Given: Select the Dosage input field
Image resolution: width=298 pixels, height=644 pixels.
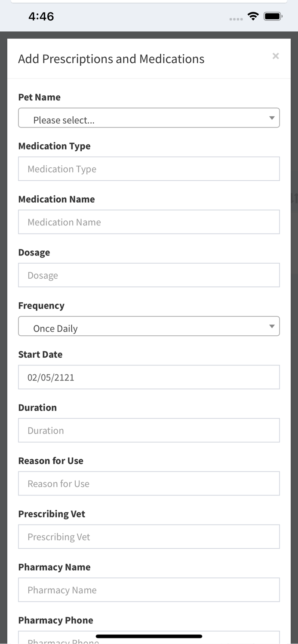Looking at the screenshot, I should pyautogui.click(x=149, y=275).
